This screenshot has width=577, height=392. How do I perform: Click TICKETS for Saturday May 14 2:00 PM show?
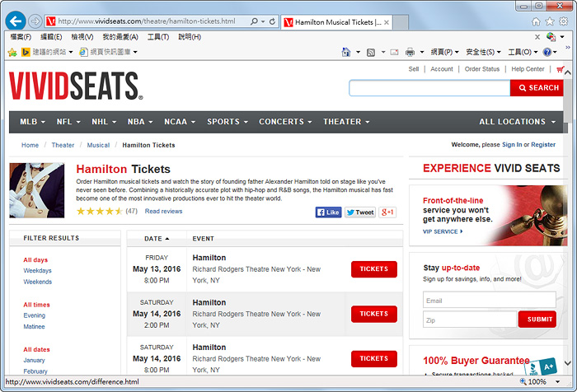click(374, 314)
